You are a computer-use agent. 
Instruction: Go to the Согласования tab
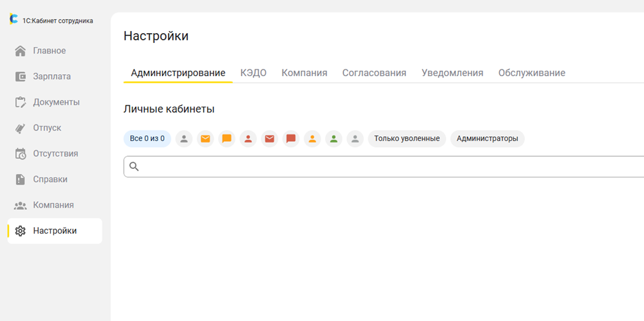pyautogui.click(x=374, y=73)
